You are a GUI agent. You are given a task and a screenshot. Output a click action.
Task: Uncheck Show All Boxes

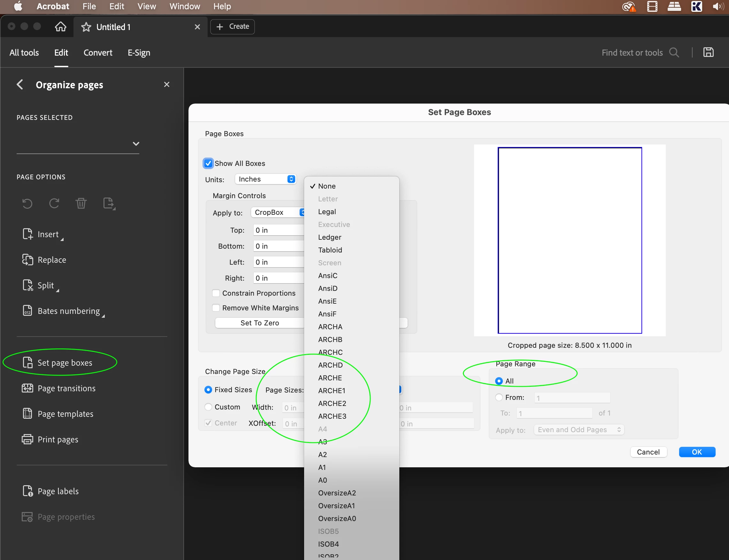[208, 163]
